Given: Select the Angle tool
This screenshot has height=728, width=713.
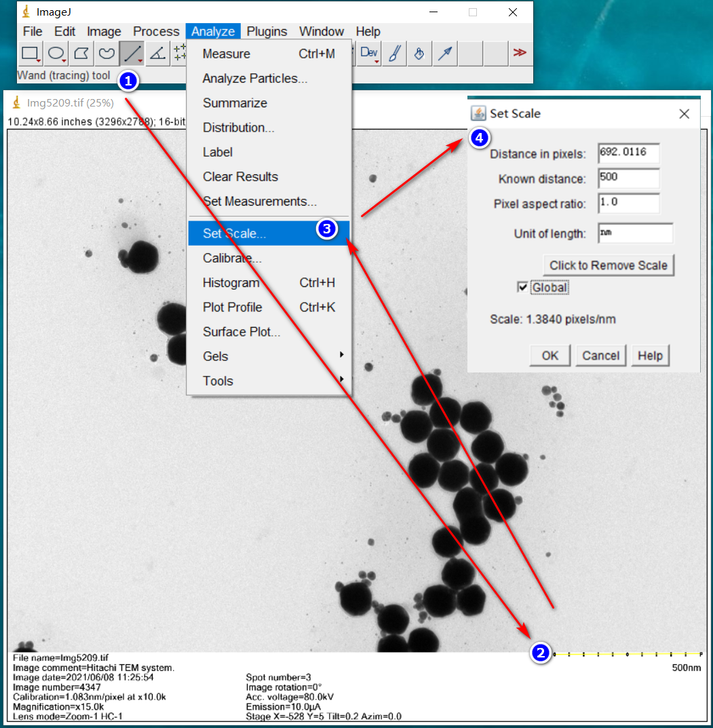Looking at the screenshot, I should (x=157, y=54).
